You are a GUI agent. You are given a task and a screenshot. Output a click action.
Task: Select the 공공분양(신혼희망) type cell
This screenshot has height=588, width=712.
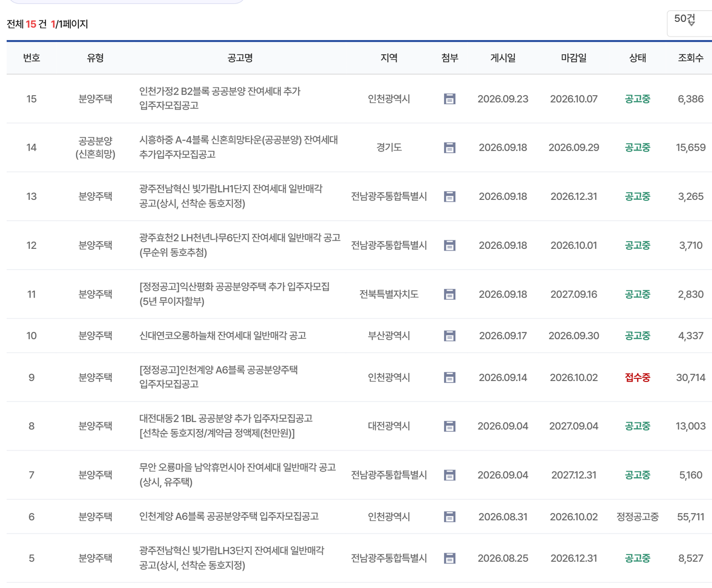tap(96, 148)
